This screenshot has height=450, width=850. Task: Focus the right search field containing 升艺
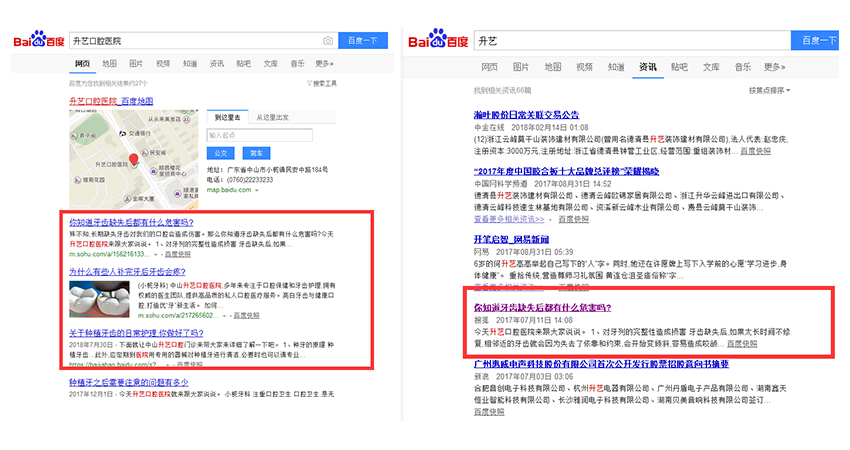point(632,41)
